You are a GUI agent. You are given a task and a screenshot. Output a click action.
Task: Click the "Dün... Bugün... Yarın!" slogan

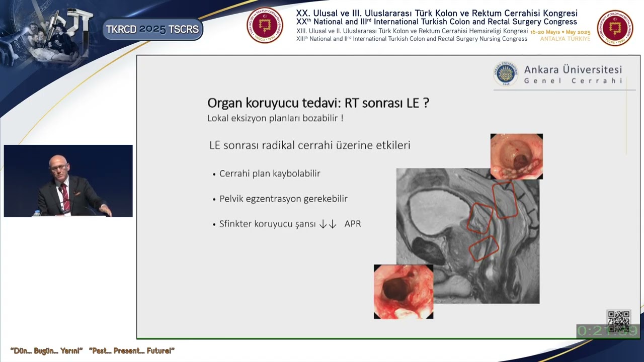coord(46,350)
